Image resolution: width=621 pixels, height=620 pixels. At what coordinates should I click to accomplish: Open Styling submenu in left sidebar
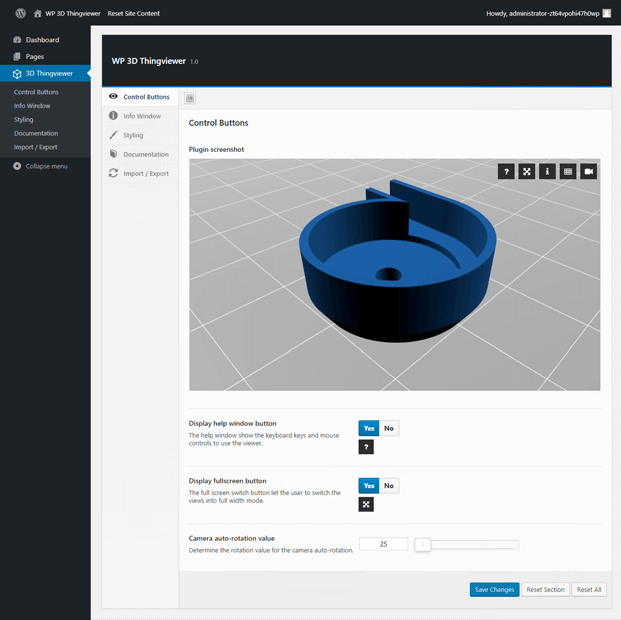pyautogui.click(x=24, y=120)
